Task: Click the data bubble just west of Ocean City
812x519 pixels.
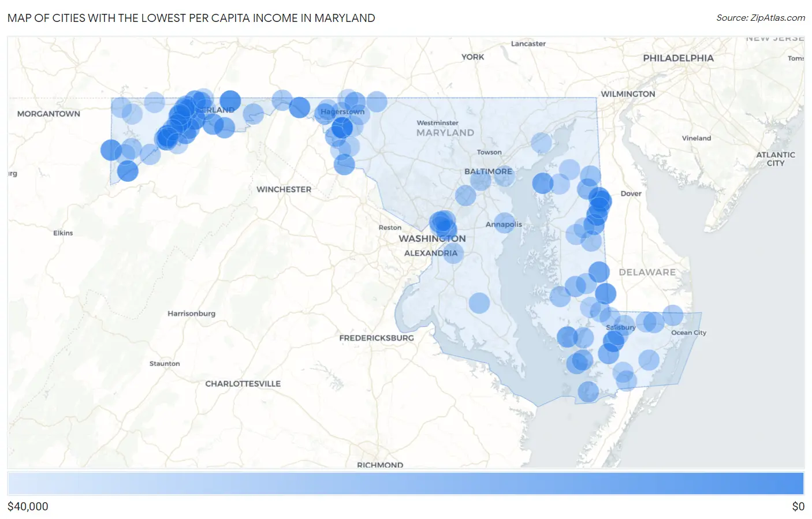Action: pos(673,316)
